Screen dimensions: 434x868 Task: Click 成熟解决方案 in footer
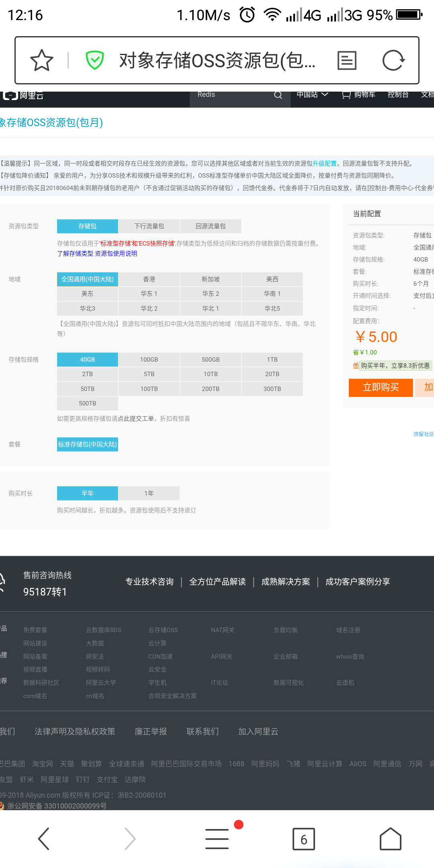coord(286,582)
